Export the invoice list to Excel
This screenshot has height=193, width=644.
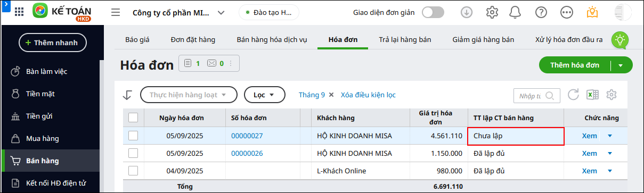592,95
